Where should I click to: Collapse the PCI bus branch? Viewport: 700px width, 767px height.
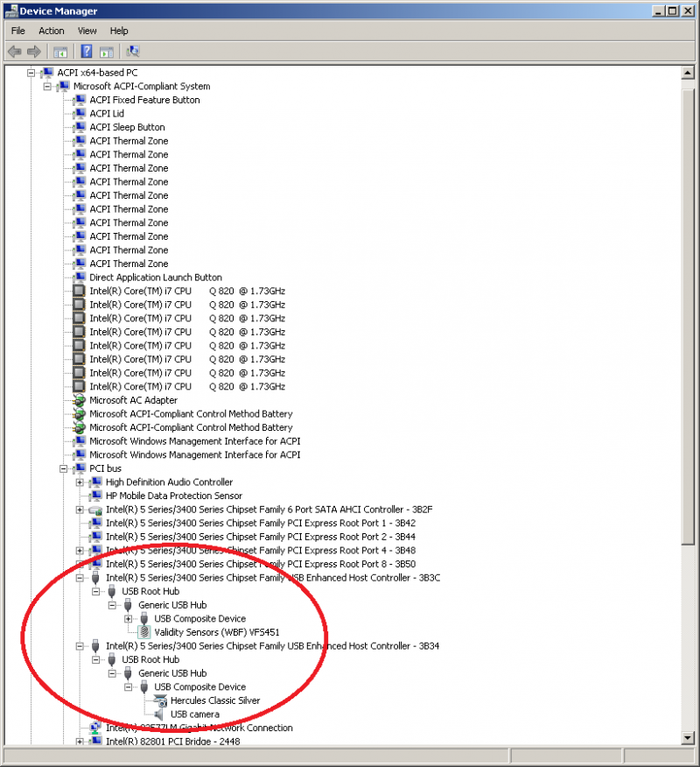[64, 468]
